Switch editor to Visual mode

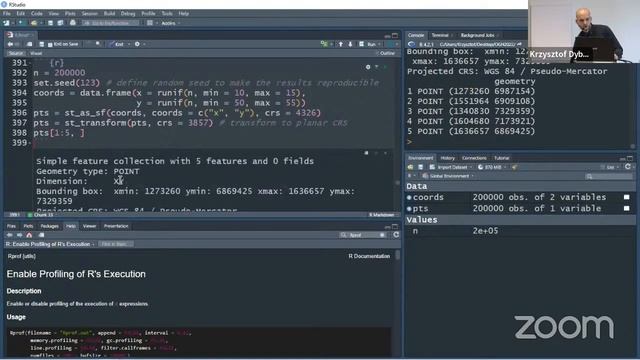[x=36, y=53]
